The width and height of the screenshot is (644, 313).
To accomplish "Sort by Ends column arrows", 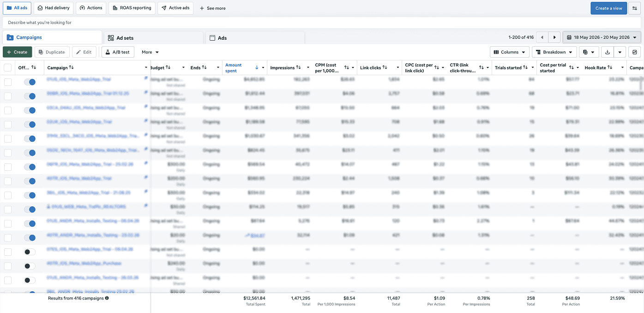I will click(x=204, y=68).
